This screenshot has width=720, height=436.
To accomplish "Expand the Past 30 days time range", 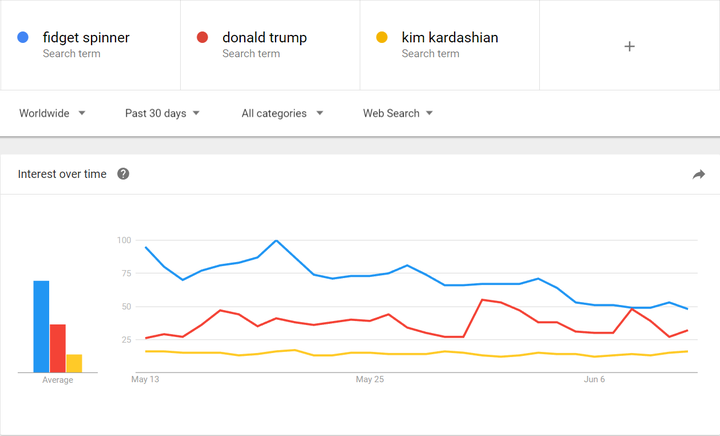I will (x=162, y=113).
